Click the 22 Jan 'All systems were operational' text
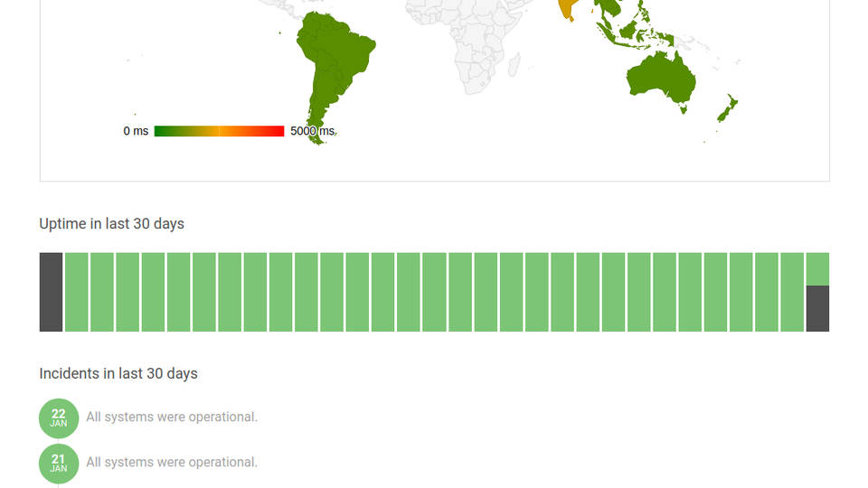This screenshot has width=868, height=488. 172,417
